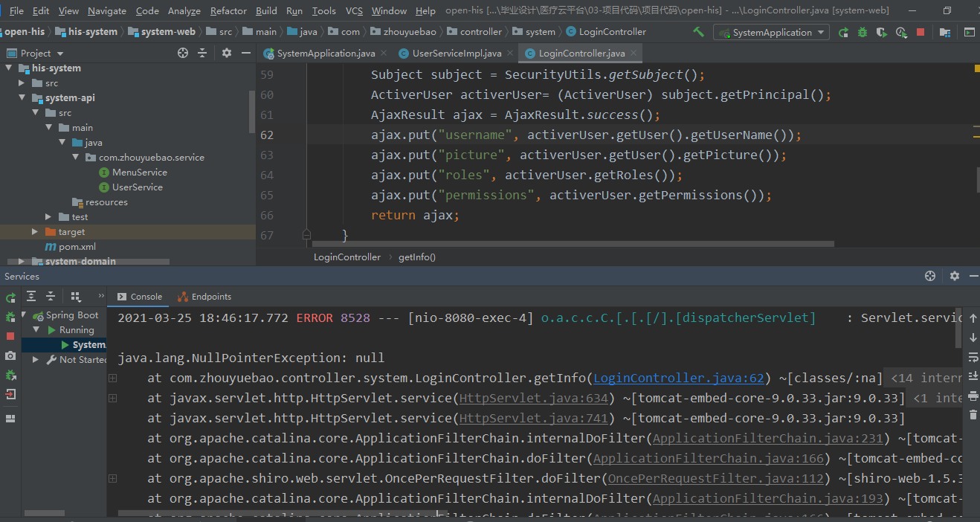Viewport: 980px width, 522px height.
Task: Expand folded frames on the LoginController stack line
Action: 112,378
